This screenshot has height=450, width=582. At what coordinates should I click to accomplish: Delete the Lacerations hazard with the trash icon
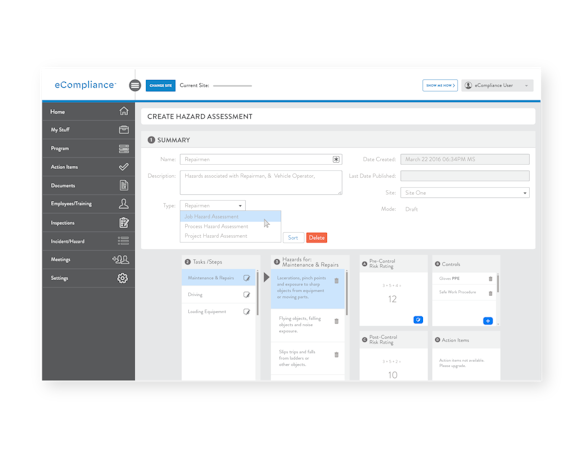[x=336, y=281]
